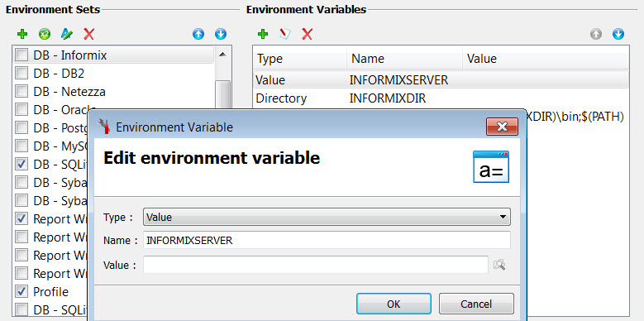Image resolution: width=644 pixels, height=321 pixels.
Task: Click the empty Value input field
Action: 316,265
